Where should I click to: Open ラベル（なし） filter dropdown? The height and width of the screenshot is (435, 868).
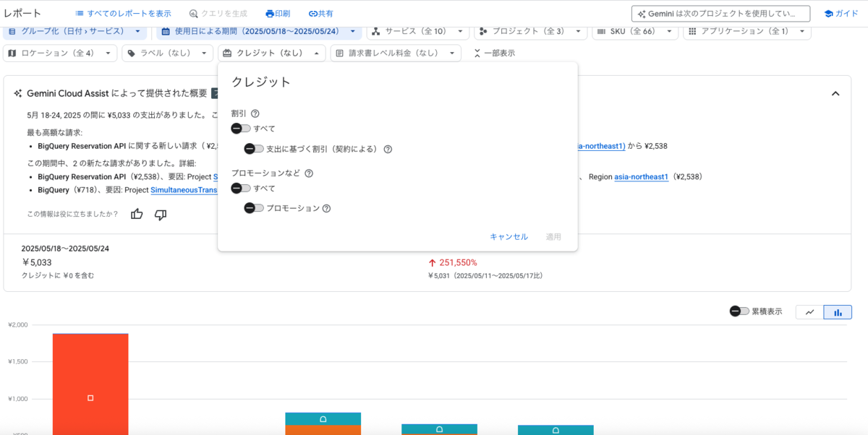click(x=168, y=53)
